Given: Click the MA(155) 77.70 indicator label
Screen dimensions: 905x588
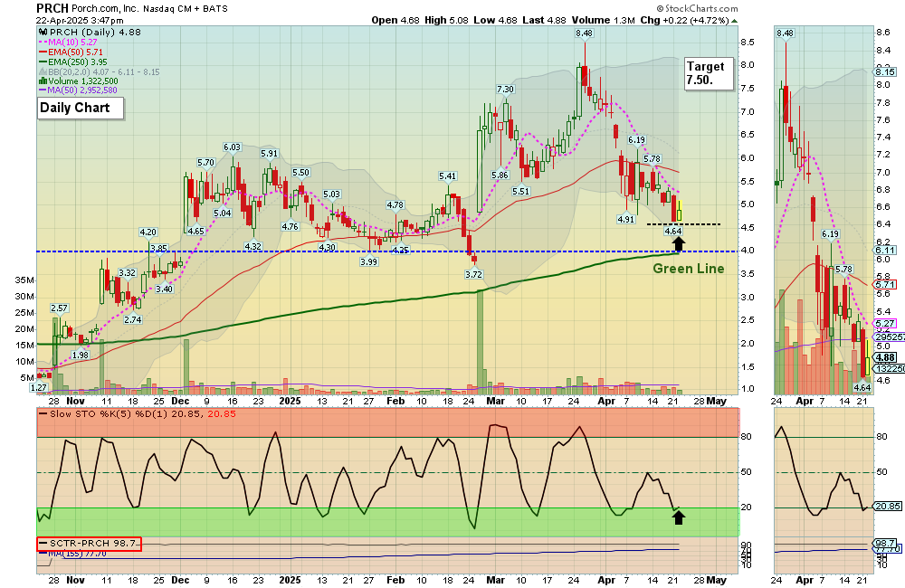Looking at the screenshot, I should tap(78, 554).
